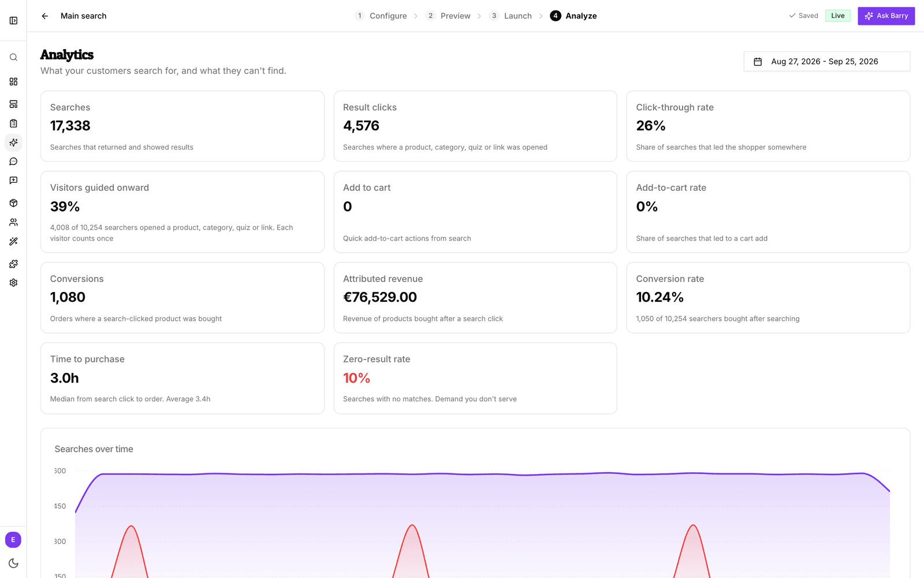Select the sparkles AI search icon
Screen dimensions: 924x578
[13, 142]
